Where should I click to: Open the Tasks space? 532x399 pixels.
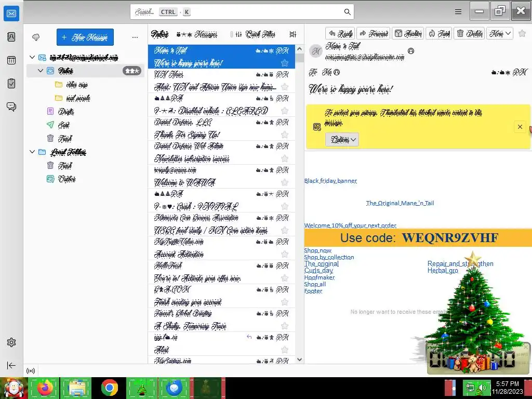coord(11,84)
